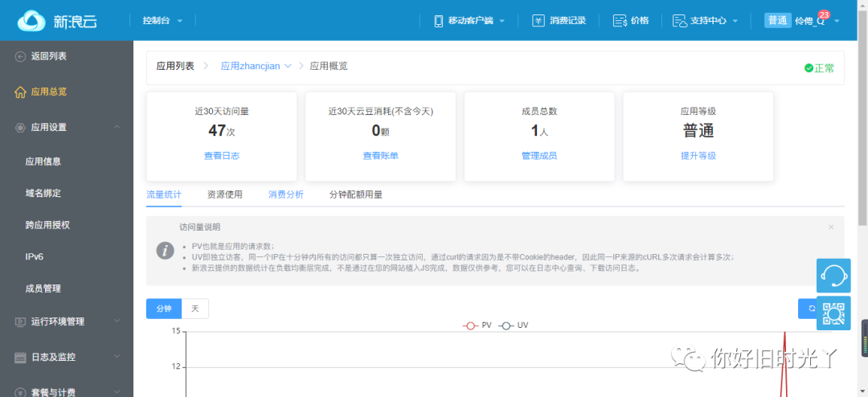Open 应用信息 in the sidebar
868x397 pixels.
point(43,162)
